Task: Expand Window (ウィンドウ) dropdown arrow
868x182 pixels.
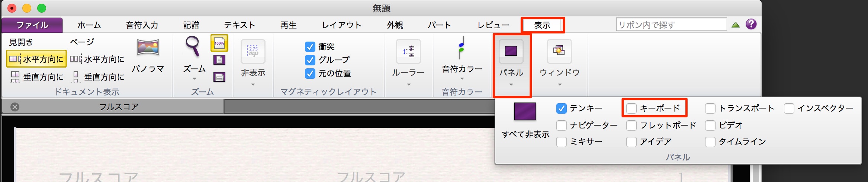Action: point(559,84)
